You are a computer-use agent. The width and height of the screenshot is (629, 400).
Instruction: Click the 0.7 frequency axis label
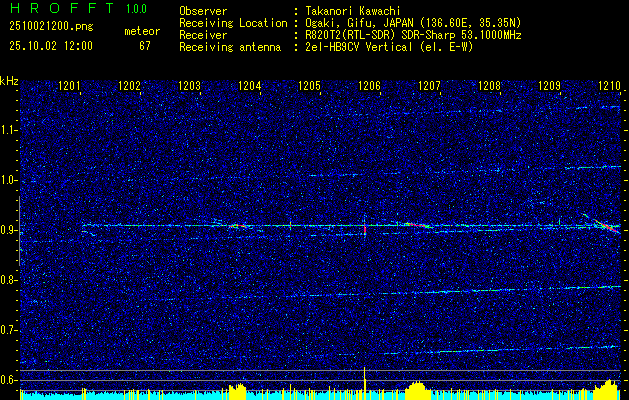pyautogui.click(x=7, y=330)
